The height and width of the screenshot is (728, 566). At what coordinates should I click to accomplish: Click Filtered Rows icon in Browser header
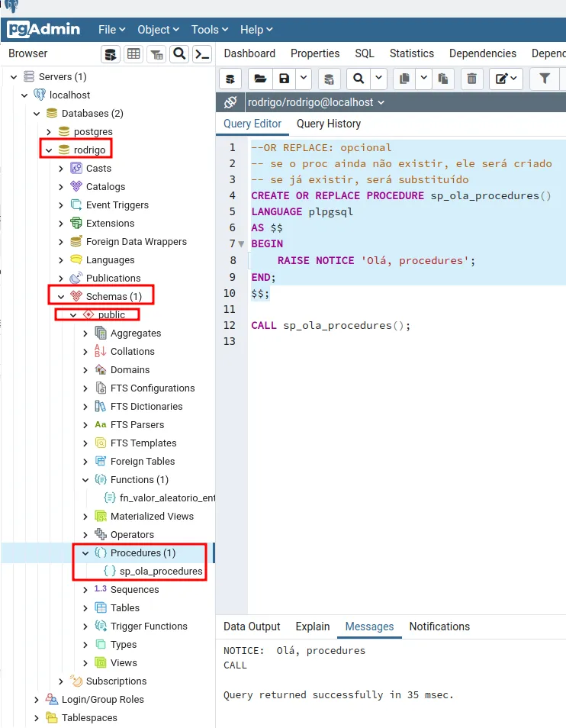(x=157, y=54)
